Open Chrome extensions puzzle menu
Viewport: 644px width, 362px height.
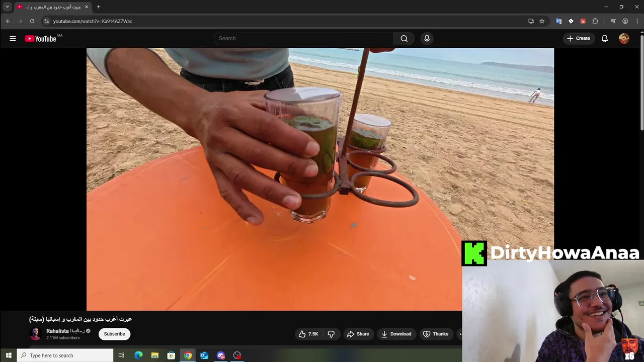click(x=595, y=21)
